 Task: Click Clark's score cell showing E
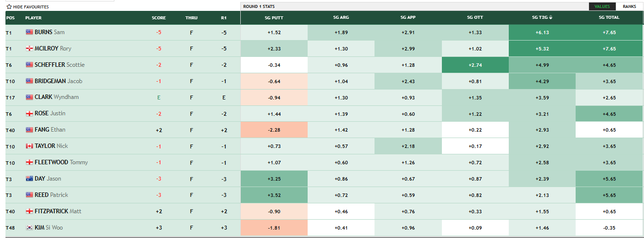coord(159,97)
